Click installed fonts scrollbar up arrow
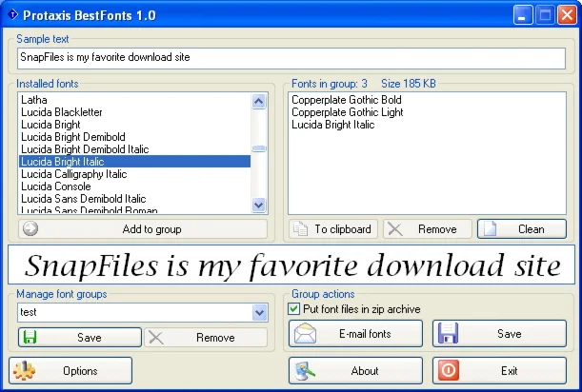Screen dimensions: 582x392 tap(259, 101)
